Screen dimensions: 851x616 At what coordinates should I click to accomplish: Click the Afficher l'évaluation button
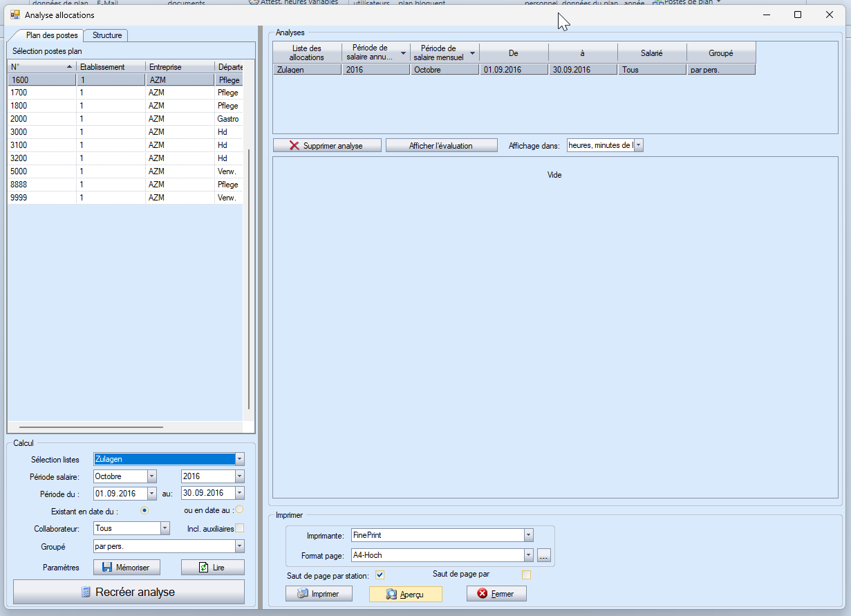[441, 146]
